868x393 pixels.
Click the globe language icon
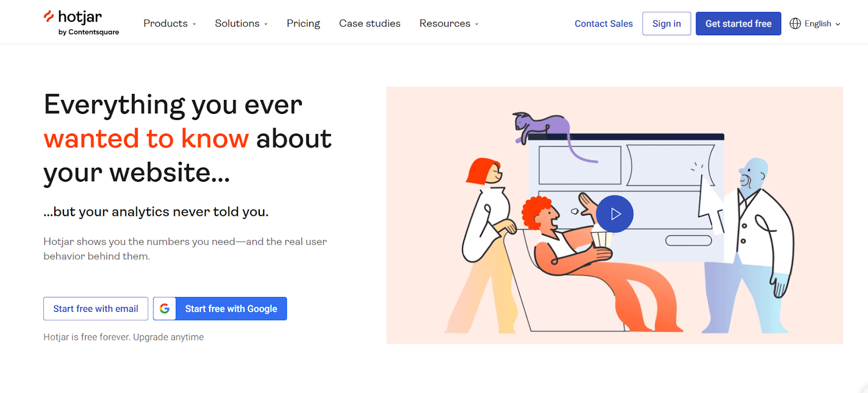click(x=795, y=23)
